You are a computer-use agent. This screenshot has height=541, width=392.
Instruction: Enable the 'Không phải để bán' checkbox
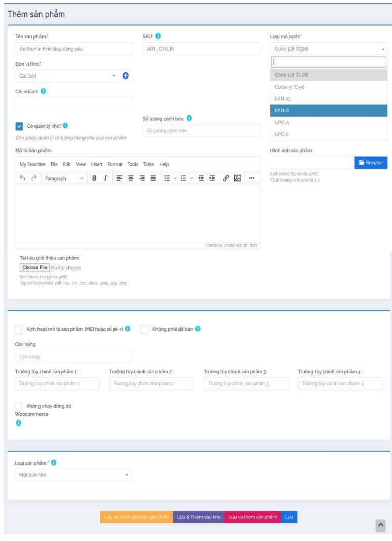144,329
